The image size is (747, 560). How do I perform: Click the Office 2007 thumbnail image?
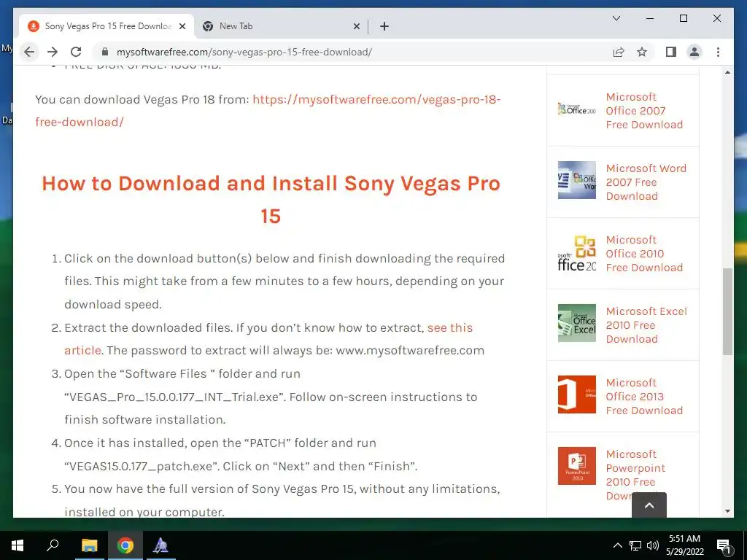coord(577,109)
